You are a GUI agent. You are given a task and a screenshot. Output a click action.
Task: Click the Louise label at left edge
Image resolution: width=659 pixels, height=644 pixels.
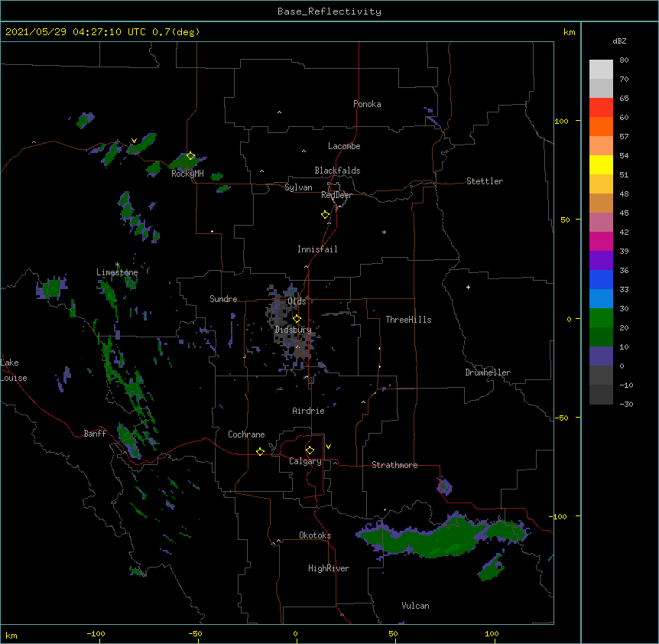(x=14, y=378)
